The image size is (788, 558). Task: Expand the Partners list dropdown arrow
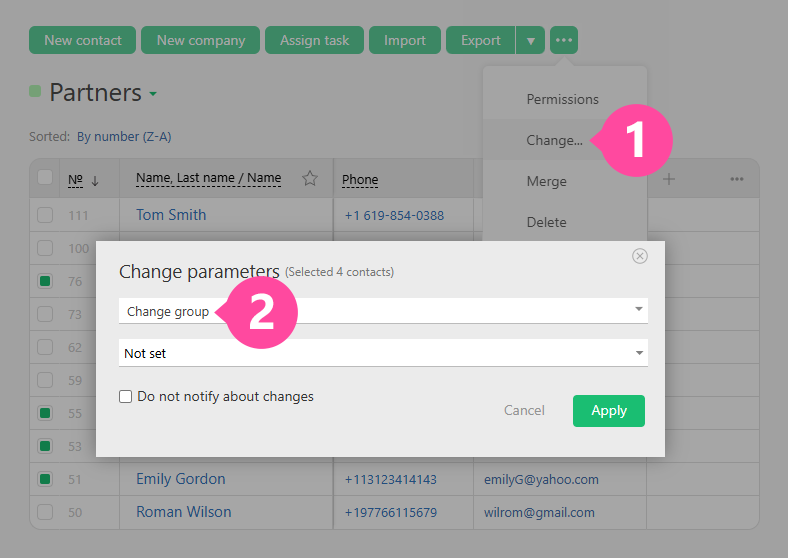pos(153,95)
